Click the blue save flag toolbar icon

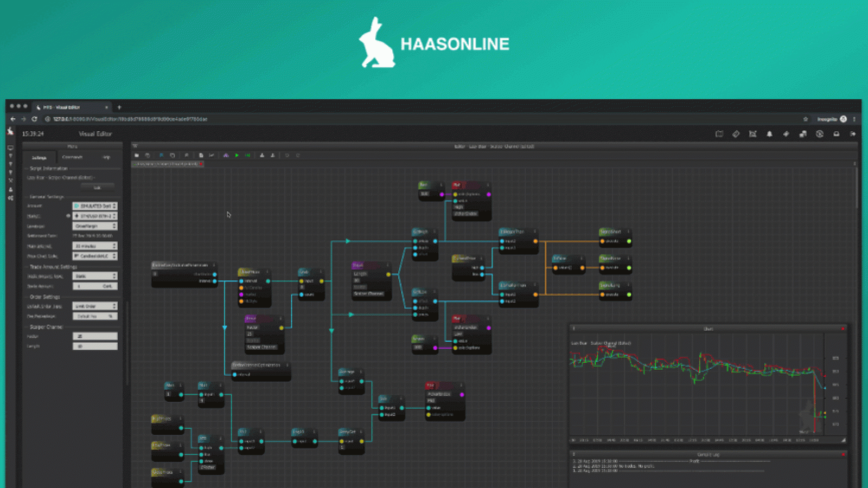coord(161,156)
